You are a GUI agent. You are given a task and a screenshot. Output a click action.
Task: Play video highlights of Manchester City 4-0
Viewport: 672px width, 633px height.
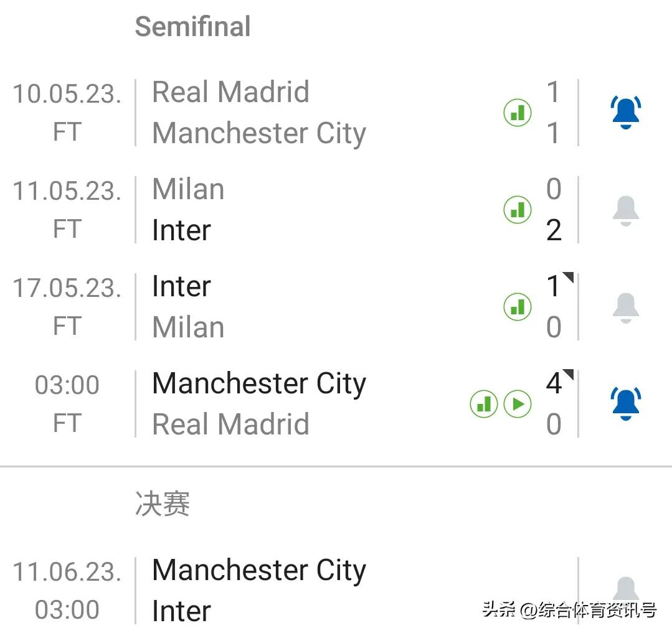(x=517, y=404)
